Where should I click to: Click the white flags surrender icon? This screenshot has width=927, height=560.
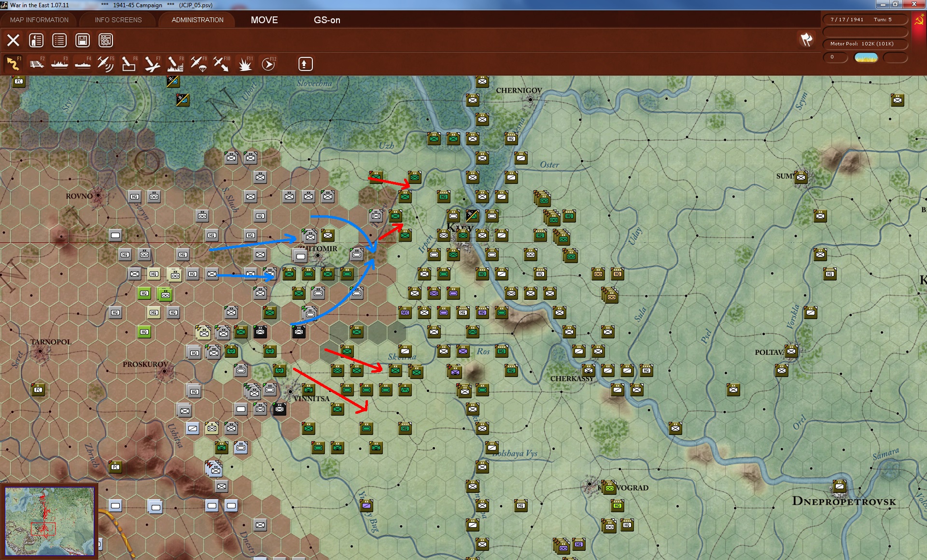click(806, 40)
